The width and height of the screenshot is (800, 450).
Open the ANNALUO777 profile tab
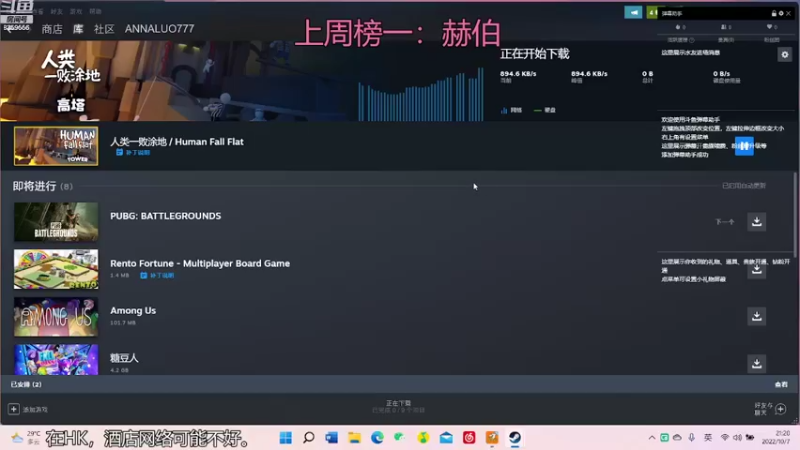pos(159,29)
